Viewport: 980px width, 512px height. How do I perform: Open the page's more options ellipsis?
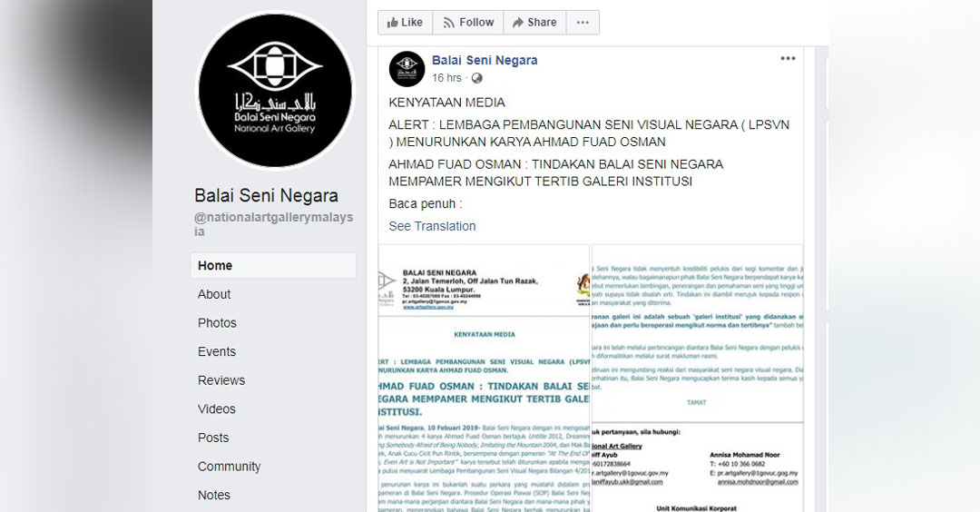click(583, 23)
